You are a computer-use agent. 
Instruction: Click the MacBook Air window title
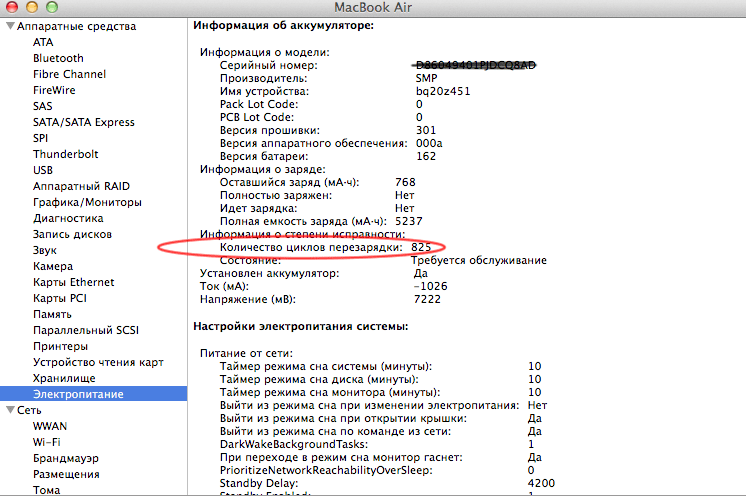pos(373,8)
